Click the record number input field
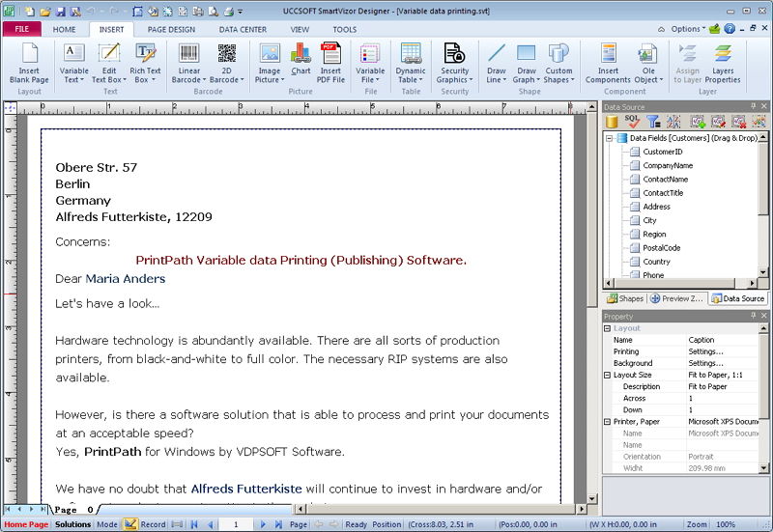Screen dimensions: 773x532 [x=236, y=524]
